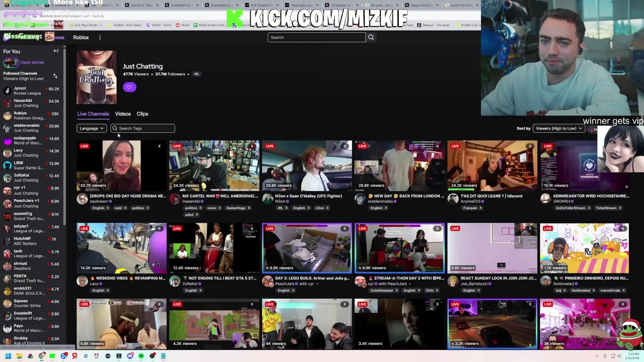
Task: Open Notepad from the taskbar
Action: (163, 356)
